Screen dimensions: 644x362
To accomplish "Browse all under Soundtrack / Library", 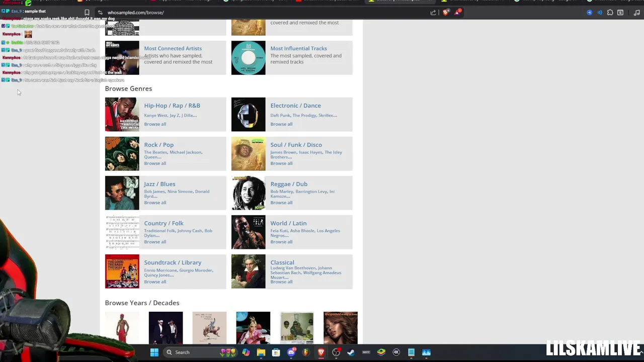I will (x=155, y=282).
